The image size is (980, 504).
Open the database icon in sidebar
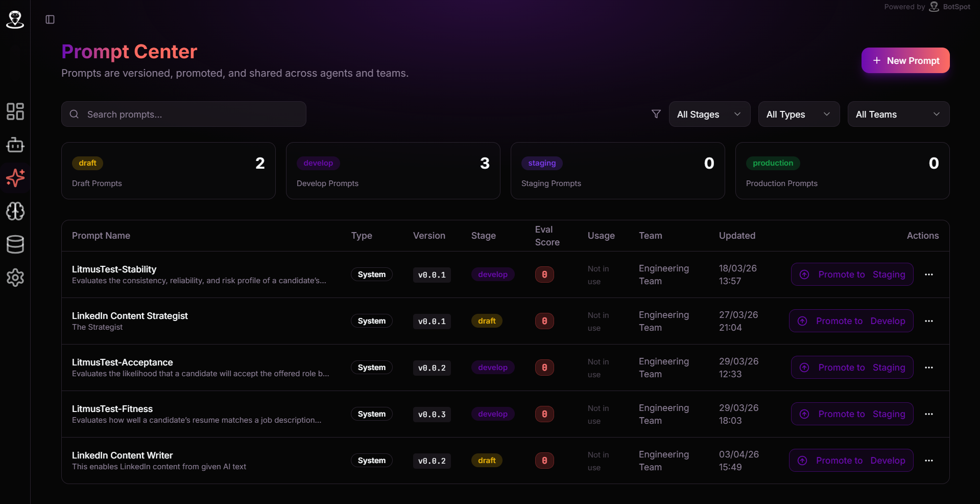15,244
